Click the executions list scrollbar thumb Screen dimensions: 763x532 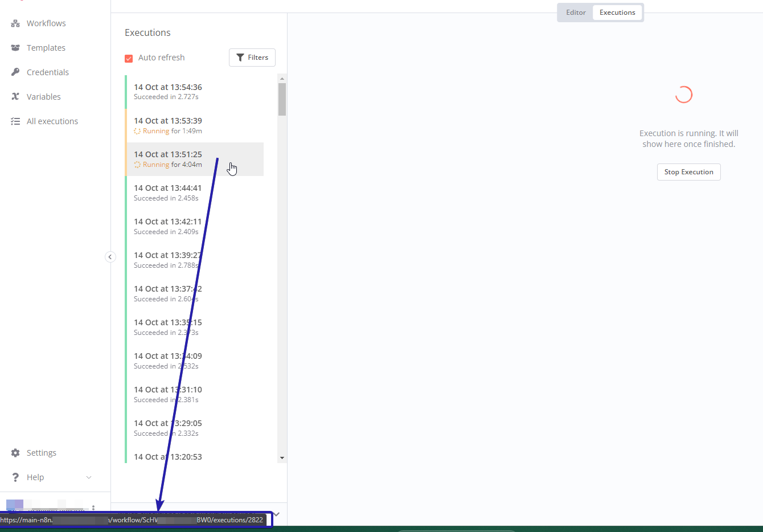click(282, 99)
